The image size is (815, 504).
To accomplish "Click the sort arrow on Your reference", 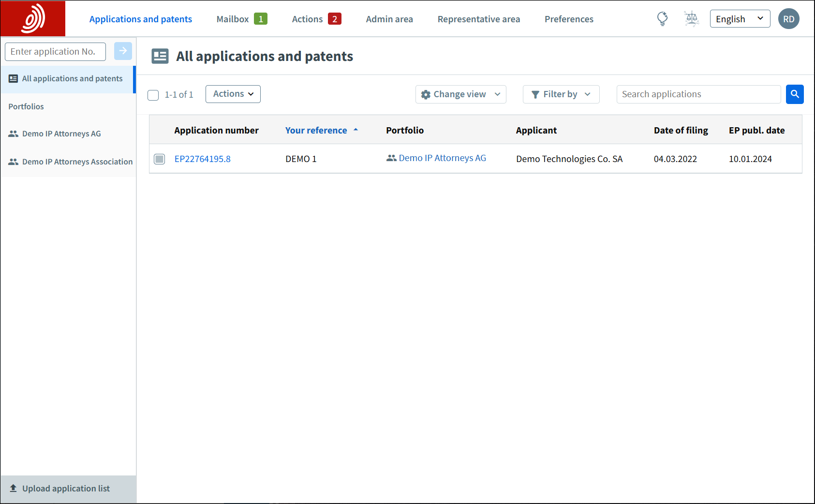I will point(356,130).
